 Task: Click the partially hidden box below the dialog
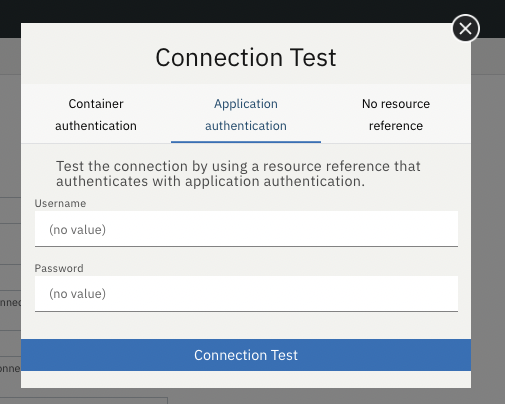83,400
